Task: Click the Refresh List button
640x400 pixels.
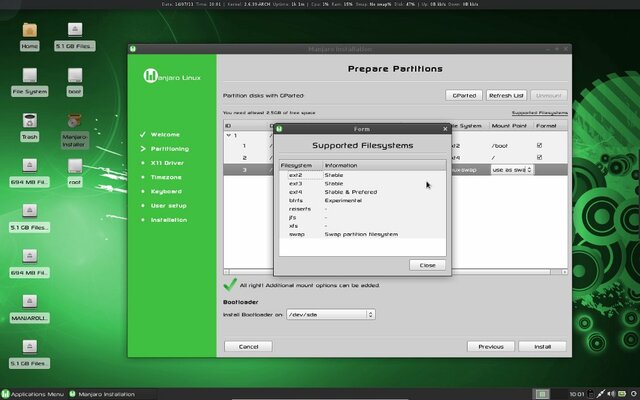Action: [x=506, y=95]
